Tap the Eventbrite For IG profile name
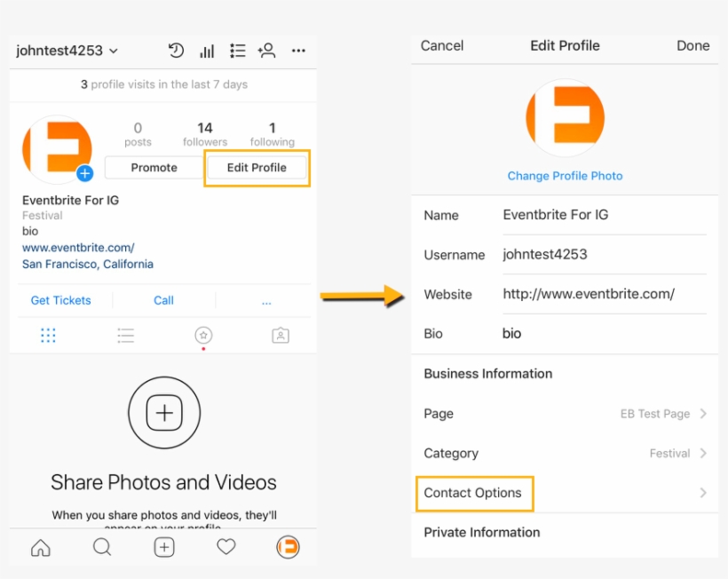 click(70, 200)
